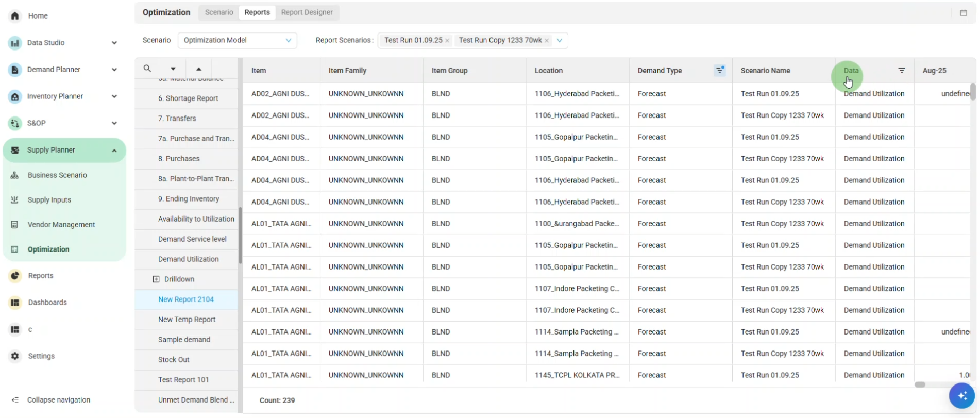
Task: Click the Inventory Planner sidebar icon
Action: pyautogui.click(x=15, y=96)
